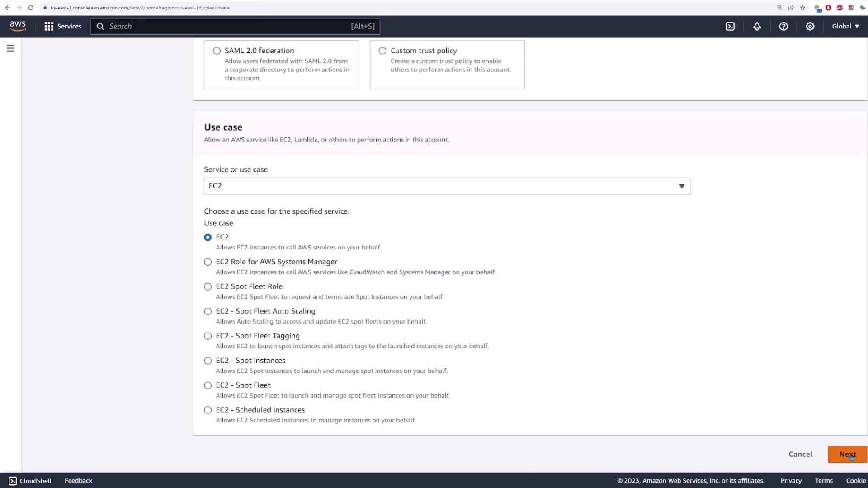Select EC2 - Spot Instances use case

click(x=208, y=361)
